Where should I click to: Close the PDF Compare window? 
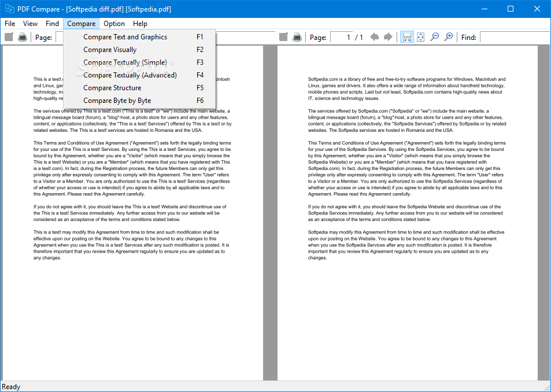coord(537,9)
